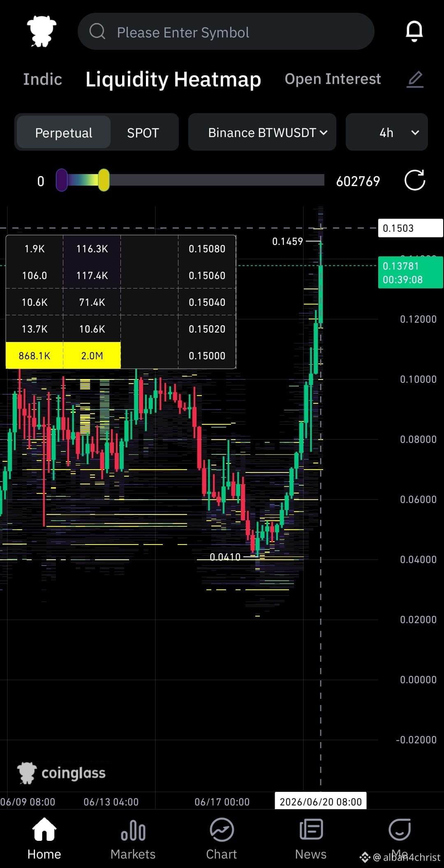Image resolution: width=444 pixels, height=868 pixels.
Task: Click the -0.02000 price axis label
Action: click(x=416, y=740)
